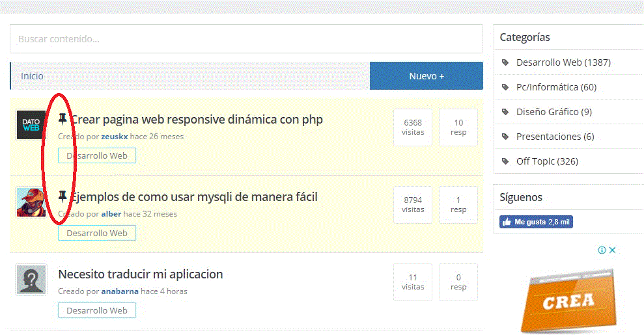Image resolution: width=644 pixels, height=335 pixels.
Task: Click the pin icon beside the mysqli post
Action: click(x=63, y=196)
